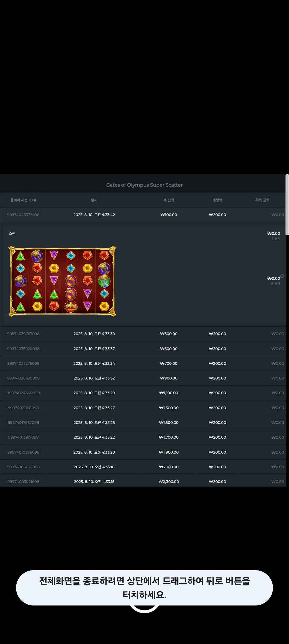The width and height of the screenshot is (289, 644).
Task: Click the new balance ₩700.00 cell
Action: 169,363
